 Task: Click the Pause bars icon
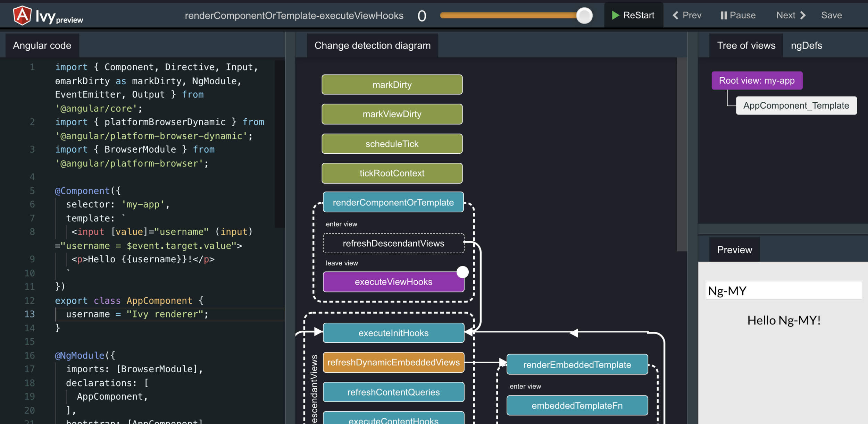(x=724, y=15)
